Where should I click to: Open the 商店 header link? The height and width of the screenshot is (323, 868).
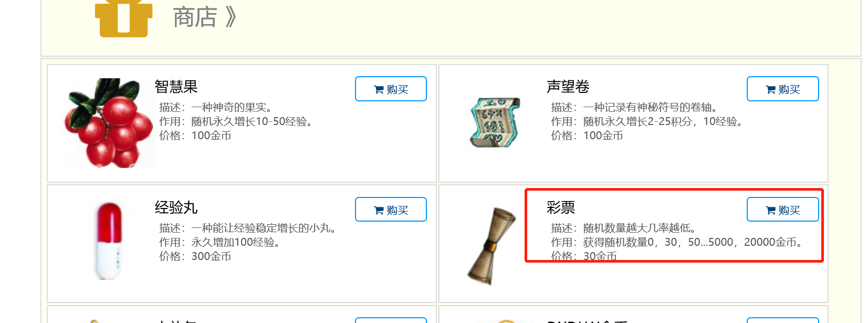204,17
